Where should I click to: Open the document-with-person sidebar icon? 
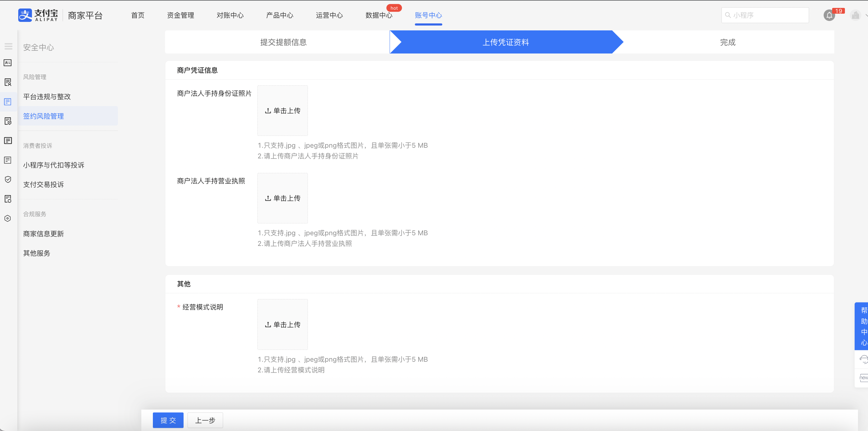[x=8, y=82]
